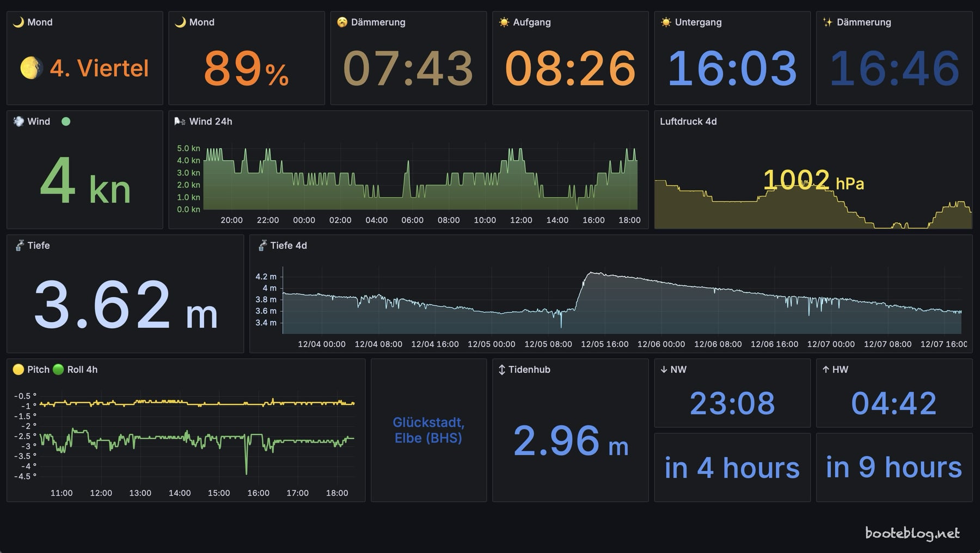
Task: Click the sparkle icon in evening Dämmerung panel
Action: coord(828,22)
